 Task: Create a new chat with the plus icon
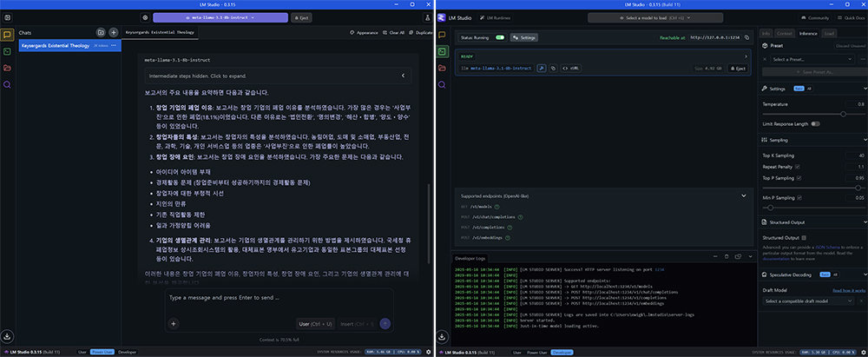tap(113, 32)
